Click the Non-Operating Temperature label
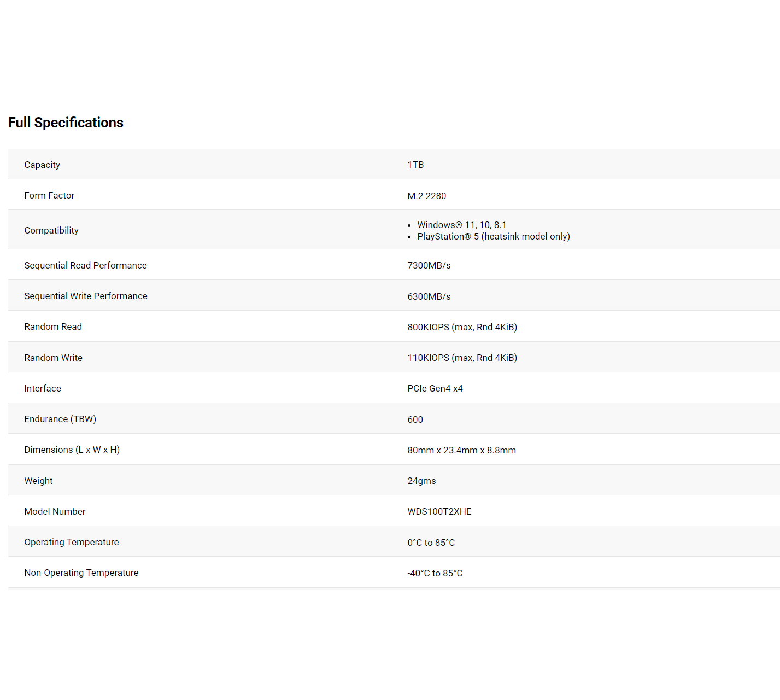Image resolution: width=780 pixels, height=700 pixels. pos(81,573)
